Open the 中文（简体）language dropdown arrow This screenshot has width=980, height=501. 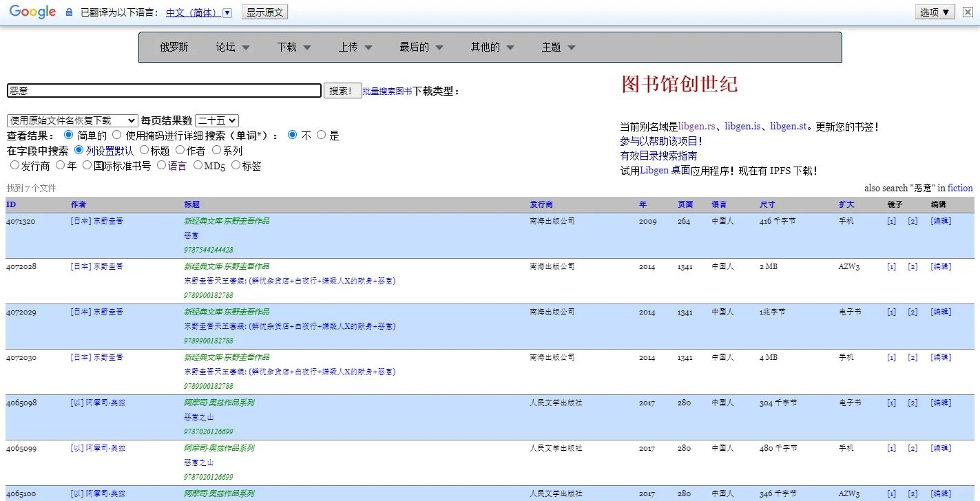click(228, 12)
